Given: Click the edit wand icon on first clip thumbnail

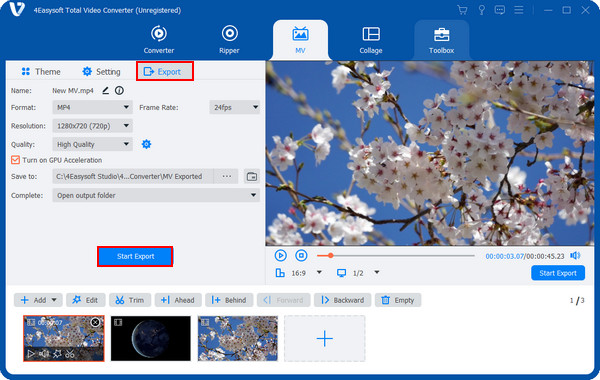Looking at the screenshot, I should 57,354.
